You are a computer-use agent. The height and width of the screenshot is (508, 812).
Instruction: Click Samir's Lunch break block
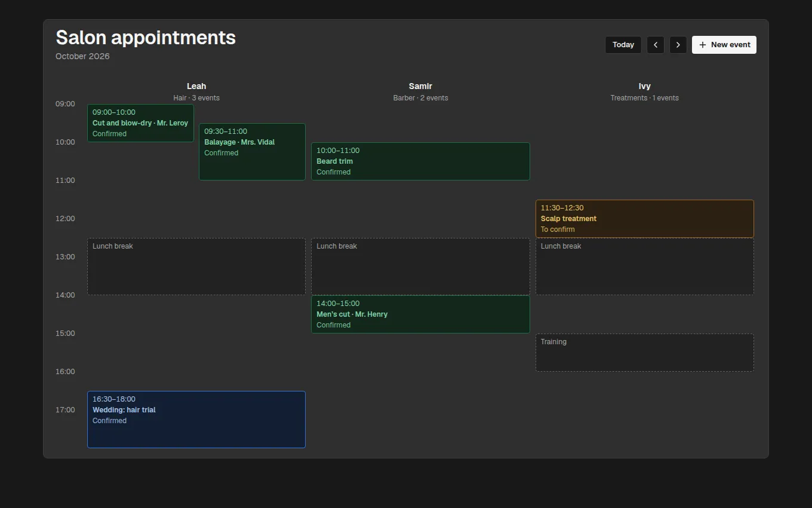pyautogui.click(x=420, y=267)
